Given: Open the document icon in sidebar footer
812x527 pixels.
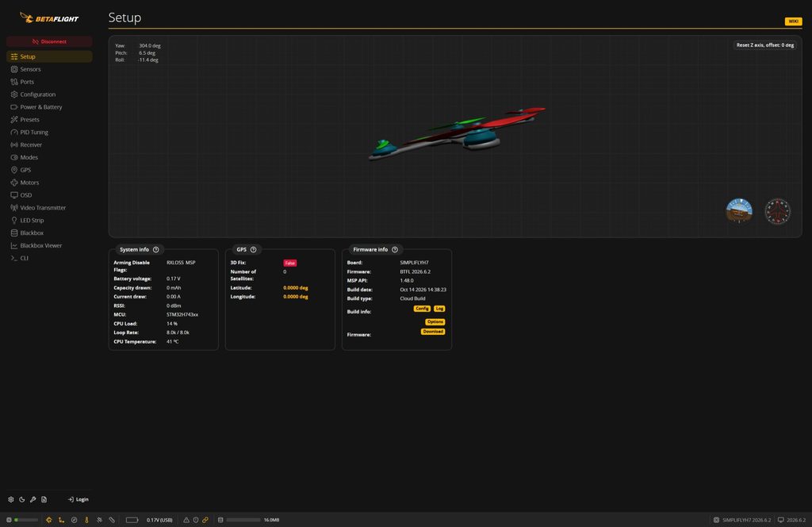Looking at the screenshot, I should click(44, 499).
